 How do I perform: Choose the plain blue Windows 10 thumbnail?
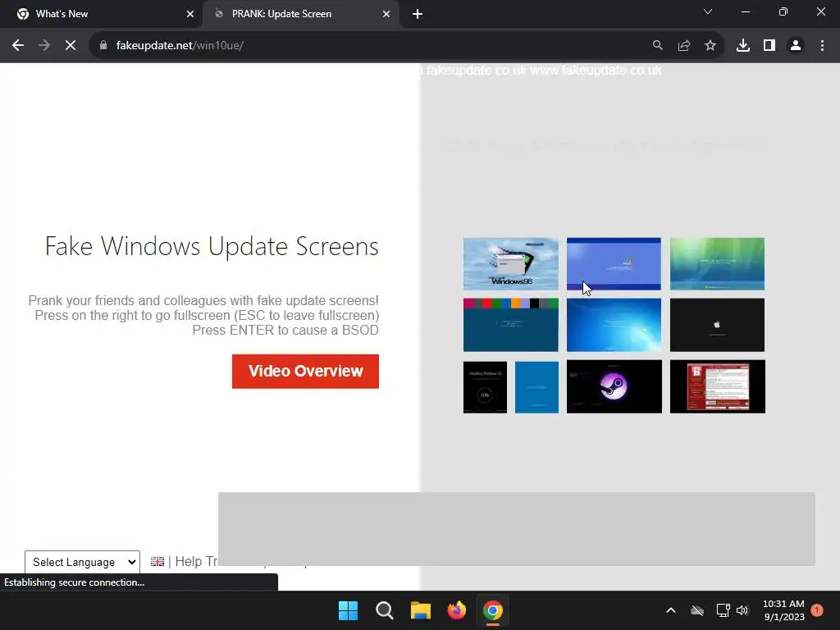pos(536,387)
